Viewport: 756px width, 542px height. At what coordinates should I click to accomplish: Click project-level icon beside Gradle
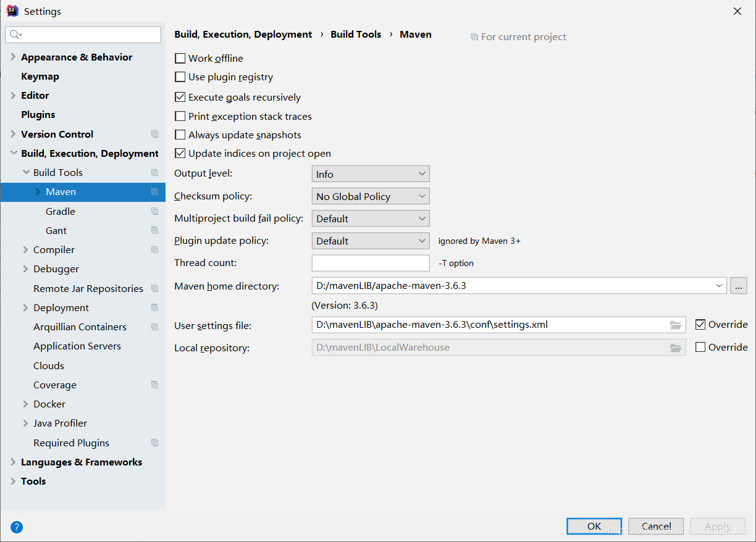pyautogui.click(x=154, y=211)
